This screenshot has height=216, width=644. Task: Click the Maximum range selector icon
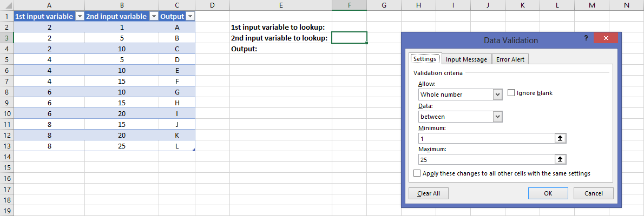pos(560,159)
